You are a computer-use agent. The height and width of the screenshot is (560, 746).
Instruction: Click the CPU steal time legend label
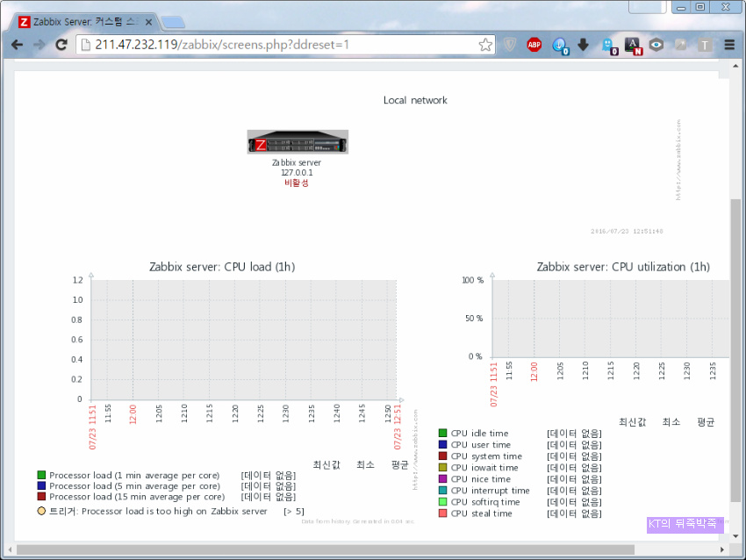click(x=482, y=513)
